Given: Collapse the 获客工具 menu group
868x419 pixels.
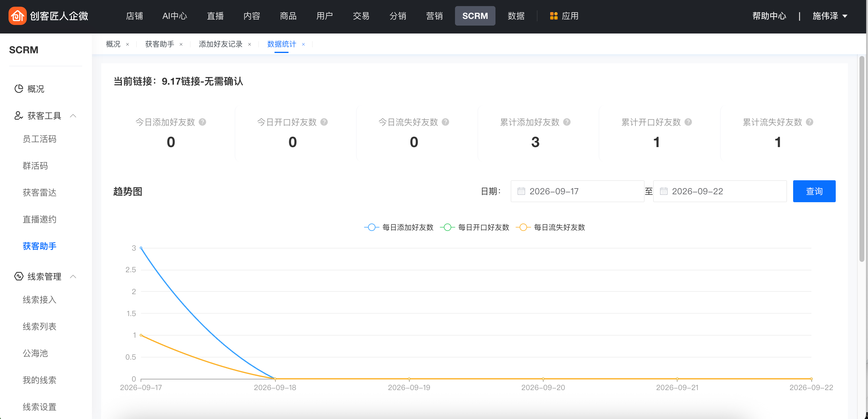Looking at the screenshot, I should [x=73, y=116].
